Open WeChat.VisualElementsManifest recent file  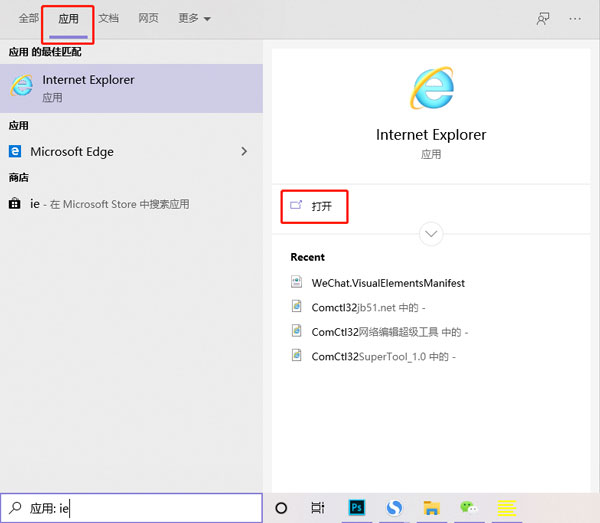tap(388, 283)
